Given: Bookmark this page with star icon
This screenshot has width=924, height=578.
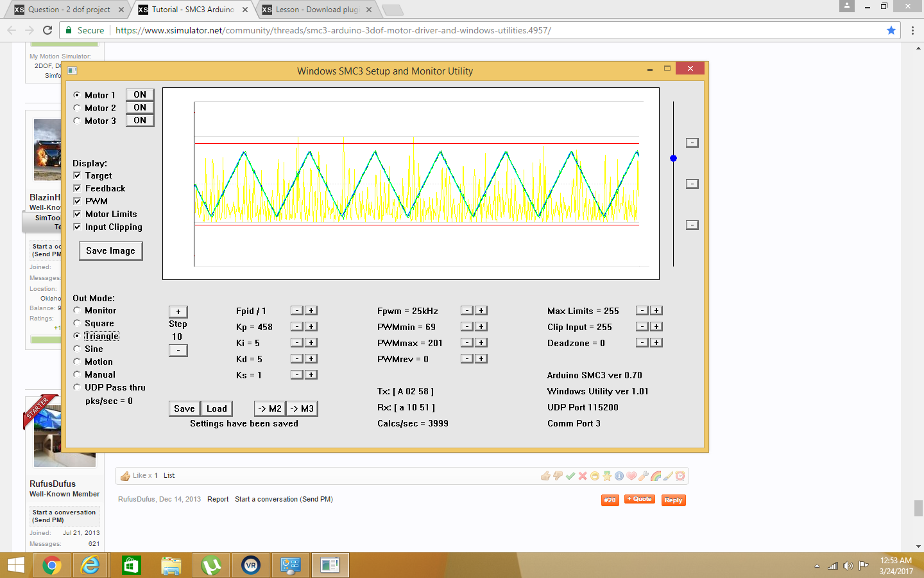Looking at the screenshot, I should [891, 30].
